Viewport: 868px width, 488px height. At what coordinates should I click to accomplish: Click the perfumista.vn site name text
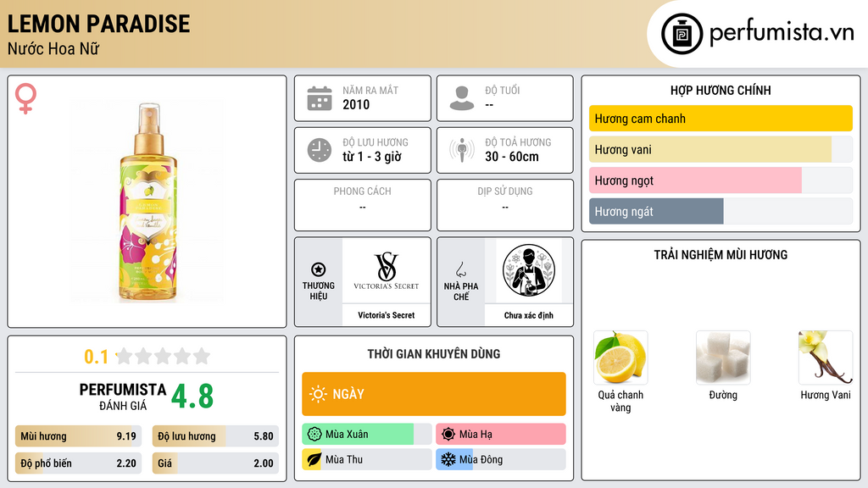(x=782, y=32)
